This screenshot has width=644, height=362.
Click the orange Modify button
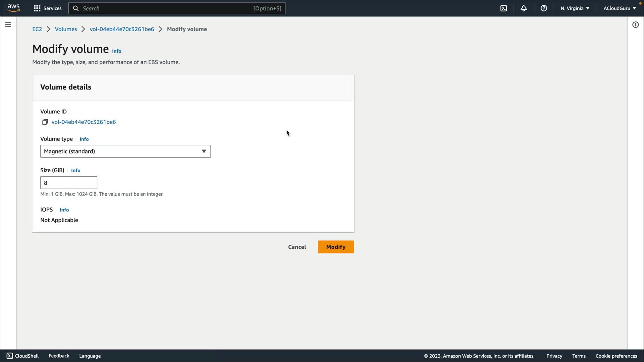click(335, 247)
